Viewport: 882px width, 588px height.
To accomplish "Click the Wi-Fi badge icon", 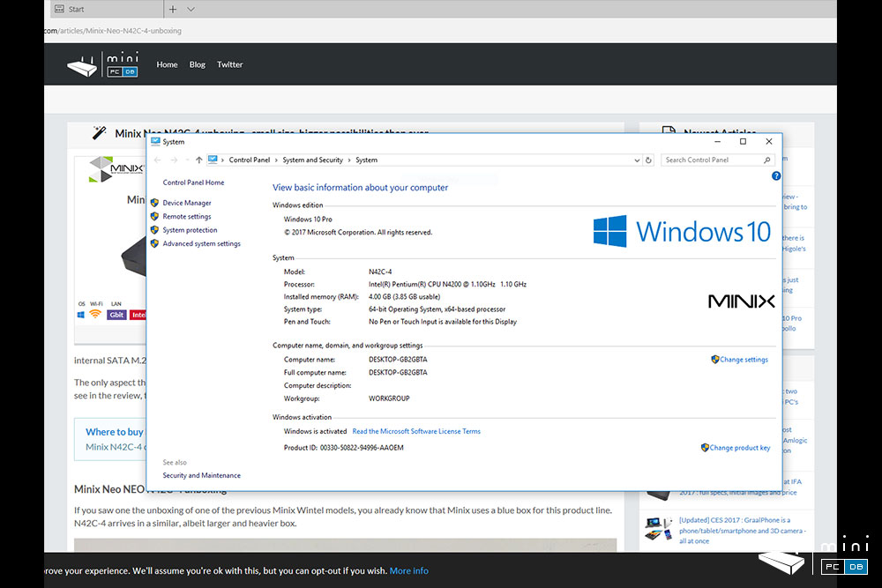I will 95,314.
